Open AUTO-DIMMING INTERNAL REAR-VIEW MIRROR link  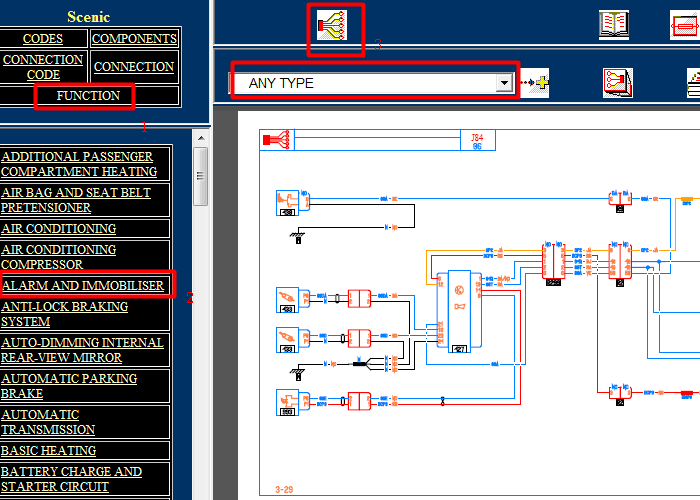85,350
